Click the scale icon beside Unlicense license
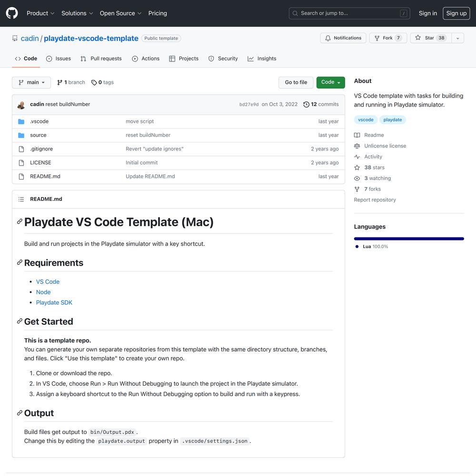Screen dimensions: 476x476 tap(357, 146)
